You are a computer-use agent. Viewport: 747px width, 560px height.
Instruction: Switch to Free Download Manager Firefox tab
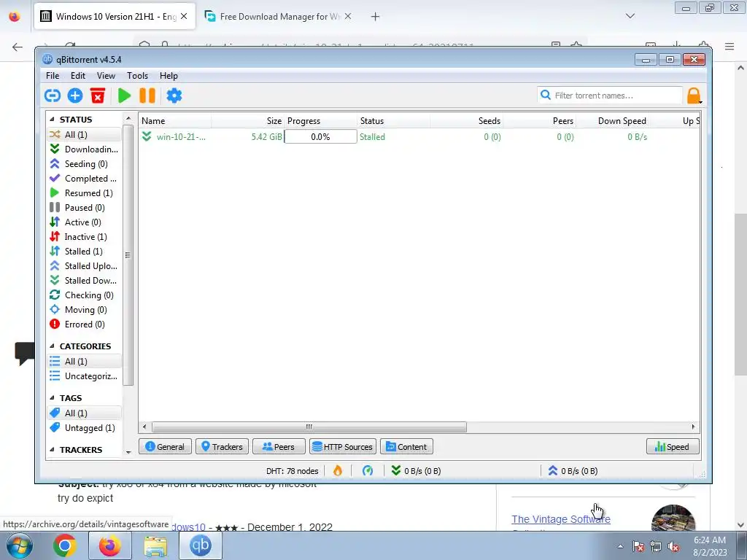click(x=279, y=17)
